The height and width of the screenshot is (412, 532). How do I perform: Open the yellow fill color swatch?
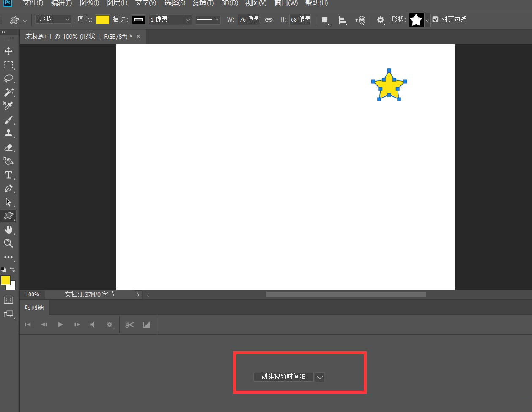[x=102, y=19]
